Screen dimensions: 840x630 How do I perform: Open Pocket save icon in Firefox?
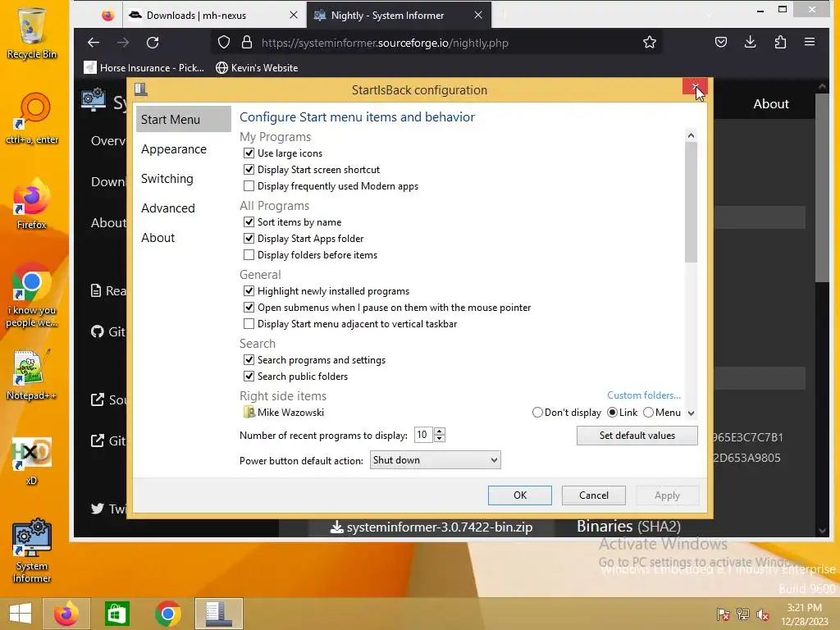click(x=721, y=43)
